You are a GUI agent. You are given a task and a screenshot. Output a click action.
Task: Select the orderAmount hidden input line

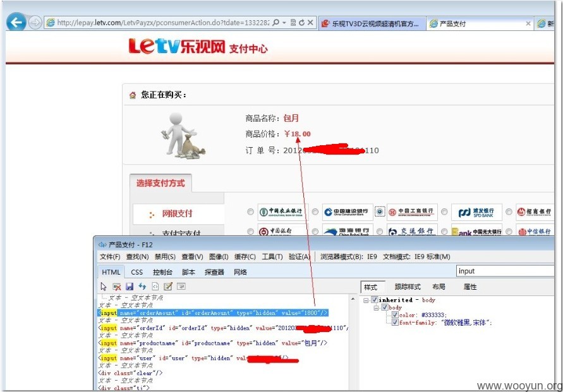pos(213,313)
